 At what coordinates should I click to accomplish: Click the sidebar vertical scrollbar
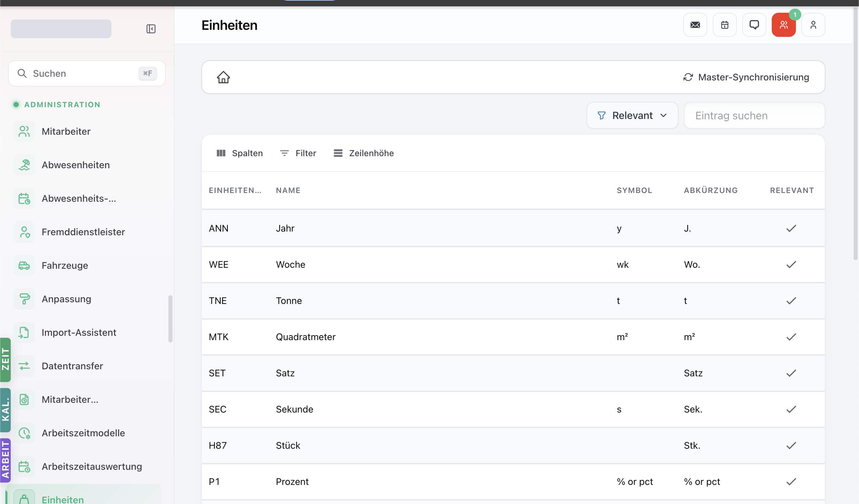(x=170, y=319)
